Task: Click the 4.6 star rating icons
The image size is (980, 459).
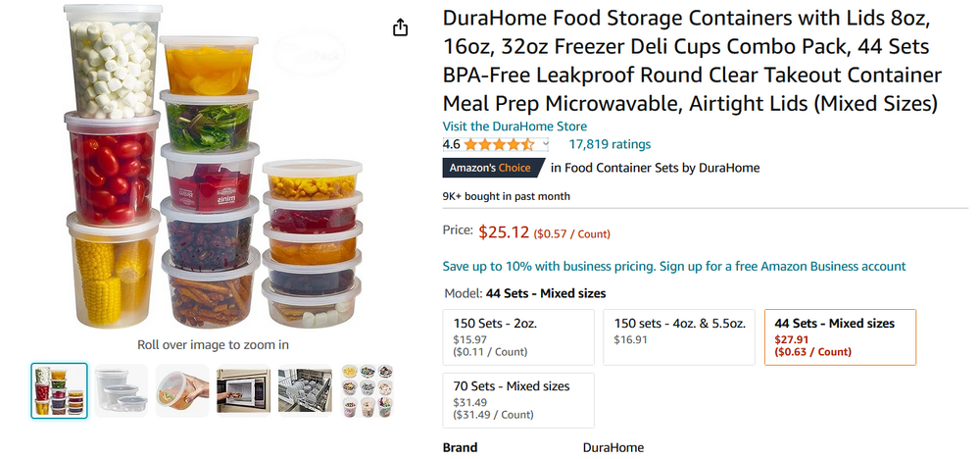Action: coord(499,144)
